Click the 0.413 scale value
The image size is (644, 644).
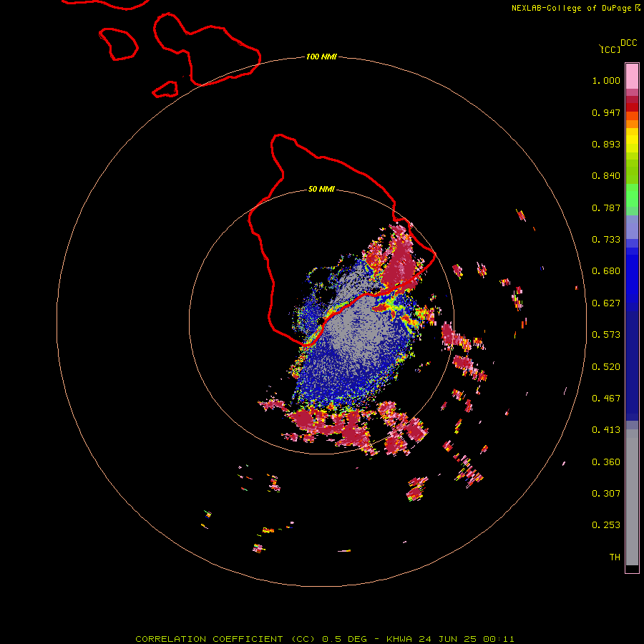606,430
